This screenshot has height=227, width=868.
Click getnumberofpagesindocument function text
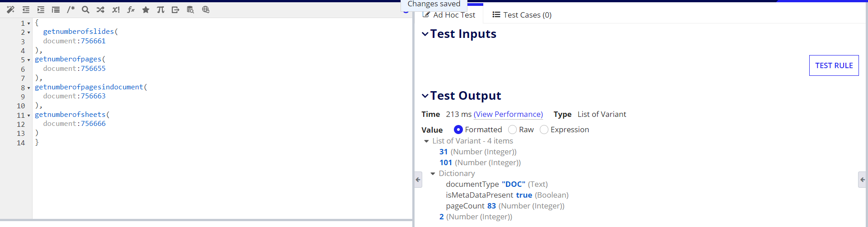pyautogui.click(x=89, y=87)
